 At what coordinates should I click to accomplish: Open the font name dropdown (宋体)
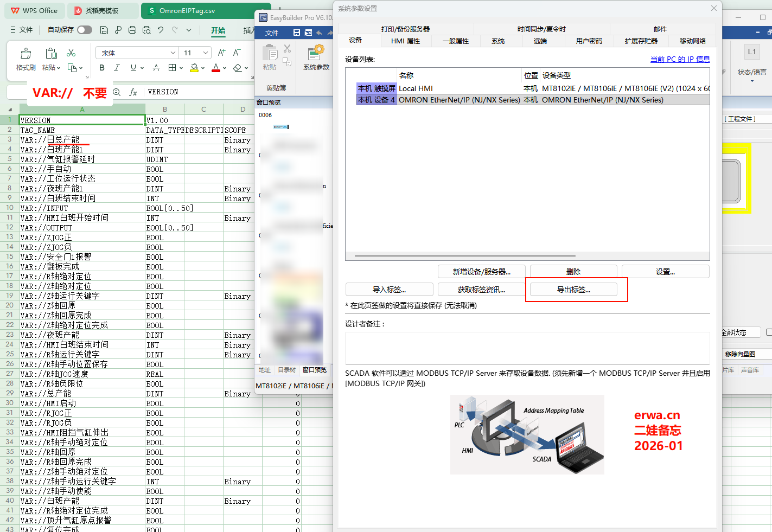coord(173,53)
